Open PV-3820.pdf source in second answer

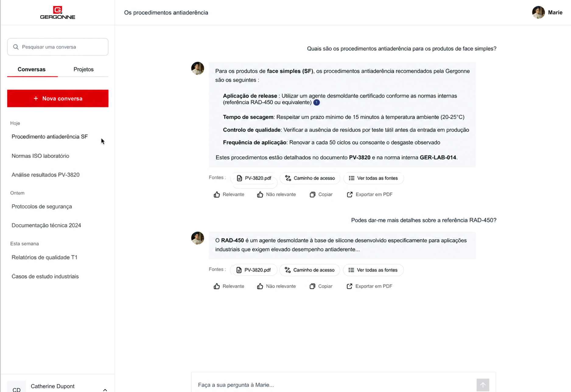point(254,270)
